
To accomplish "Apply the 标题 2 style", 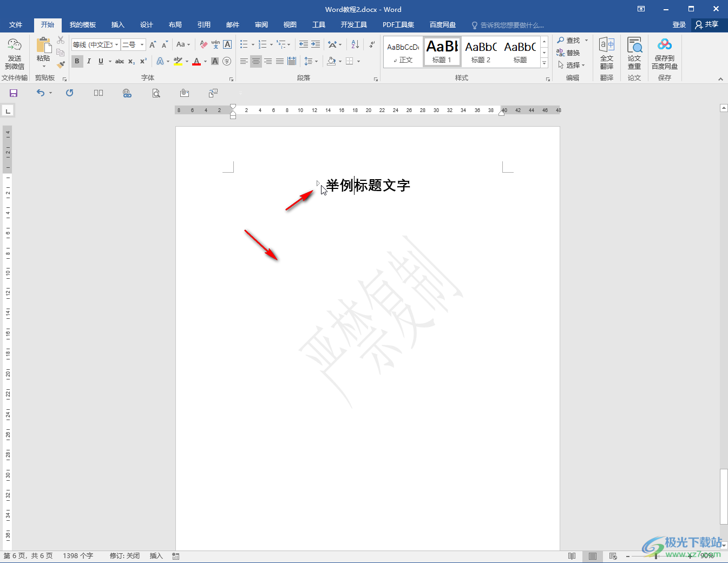I will pyautogui.click(x=481, y=52).
